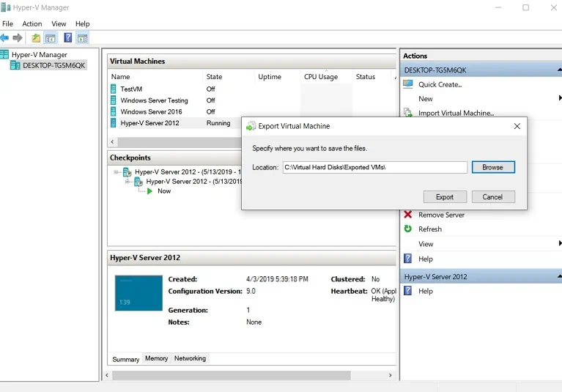Screen dimensions: 562x392
Task: Click the blue Help toolbar icon
Action: click(68, 38)
